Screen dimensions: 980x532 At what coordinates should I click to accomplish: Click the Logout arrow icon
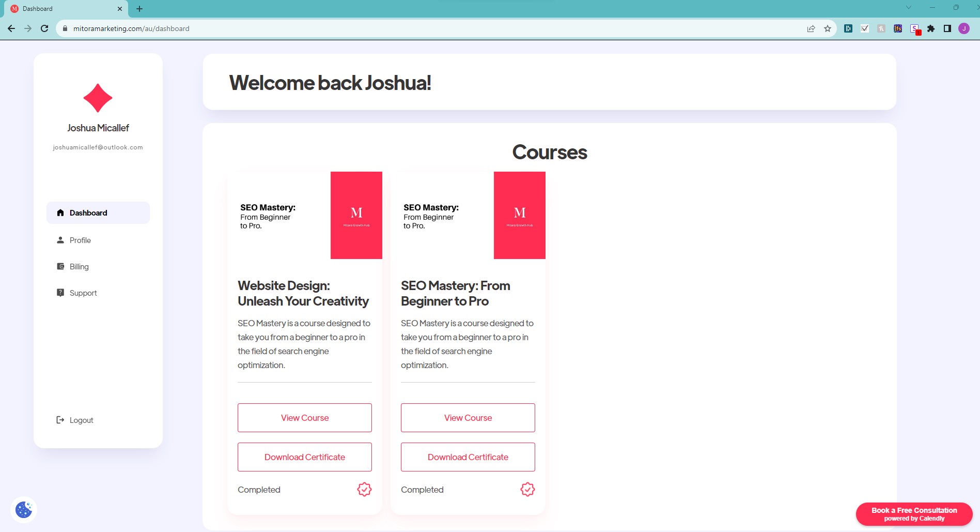tap(60, 420)
